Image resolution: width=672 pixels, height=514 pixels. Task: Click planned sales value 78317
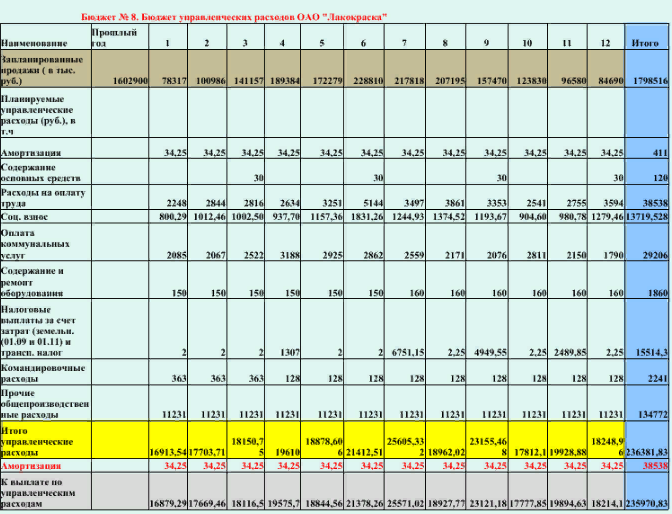[x=174, y=81]
